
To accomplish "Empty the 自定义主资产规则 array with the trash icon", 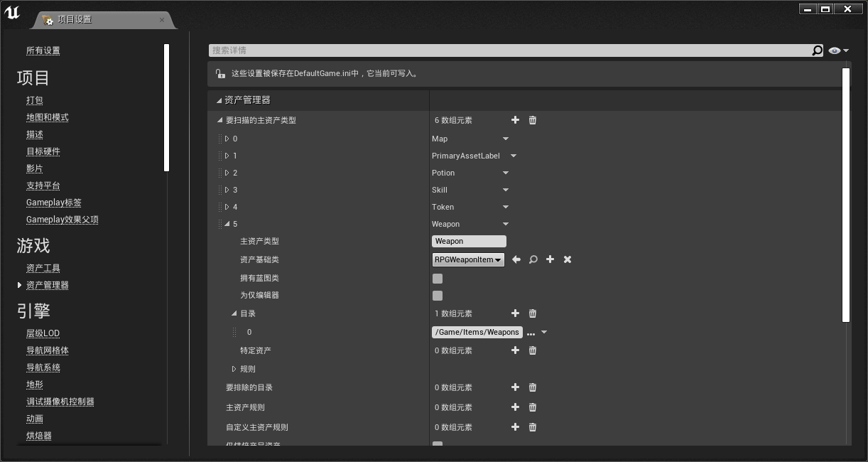I will (x=532, y=427).
